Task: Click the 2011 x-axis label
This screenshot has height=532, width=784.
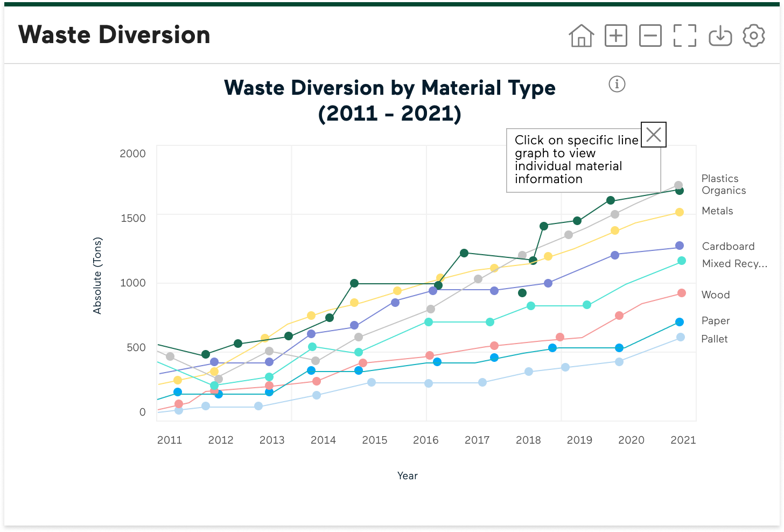Action: coord(170,440)
